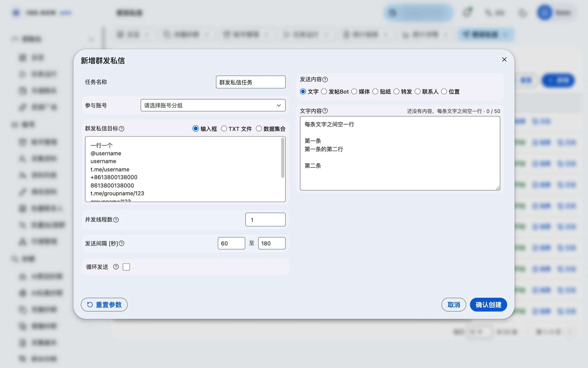Image resolution: width=588 pixels, height=368 pixels.
Task: Click the resize handle of 文字内容 textarea
Action: tap(498, 188)
